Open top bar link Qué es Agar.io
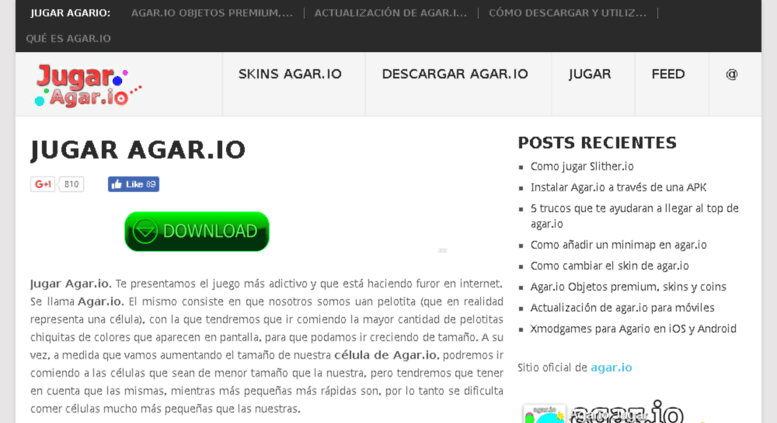Viewport: 777px width, 423px height. 68,39
